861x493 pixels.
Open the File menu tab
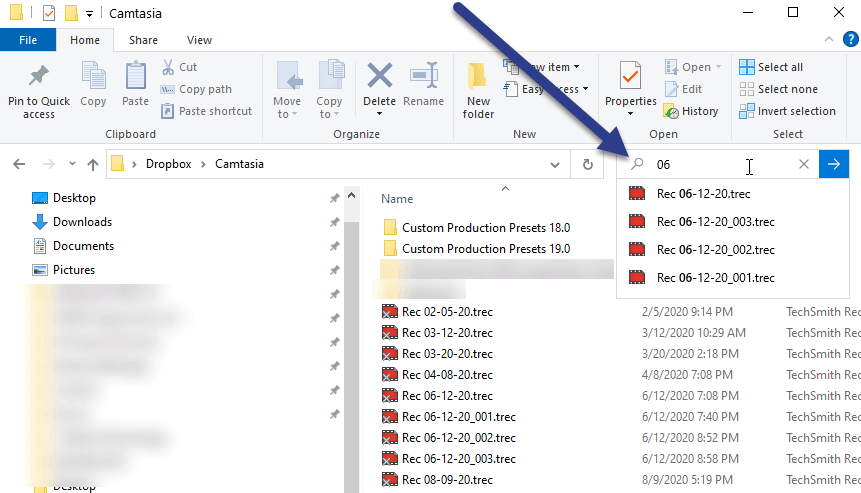click(28, 40)
